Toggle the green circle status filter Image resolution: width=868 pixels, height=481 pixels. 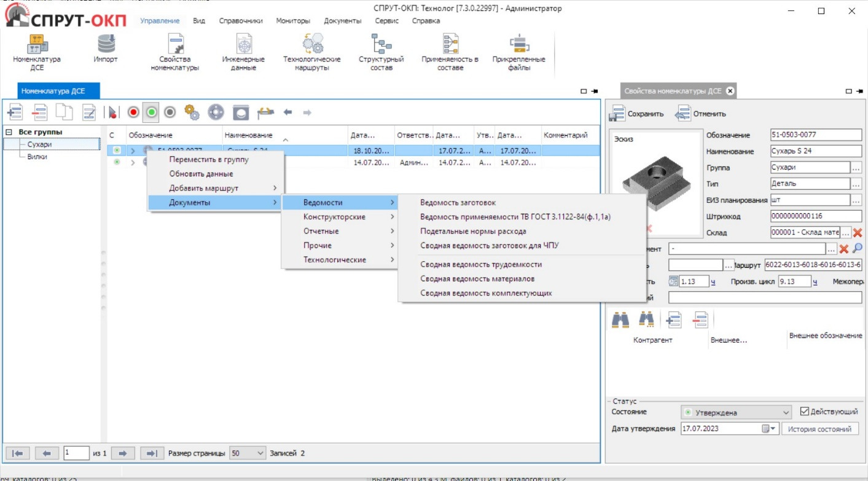pos(151,112)
